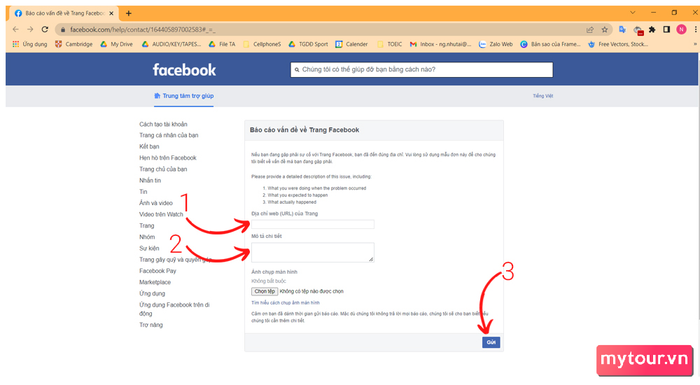Open the profile avatar N
This screenshot has width=700, height=385.
tap(681, 29)
